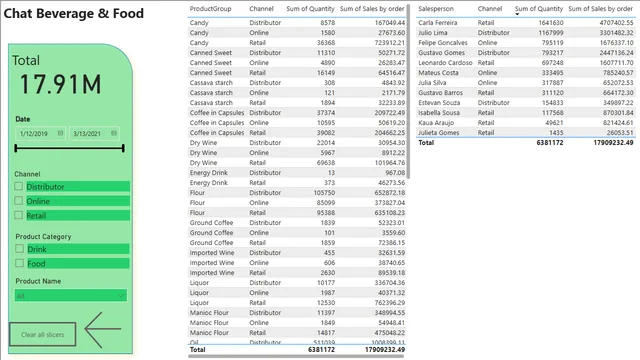This screenshot has height=360, width=640.
Task: Click the Manioc Flour Retail row
Action: click(297, 333)
